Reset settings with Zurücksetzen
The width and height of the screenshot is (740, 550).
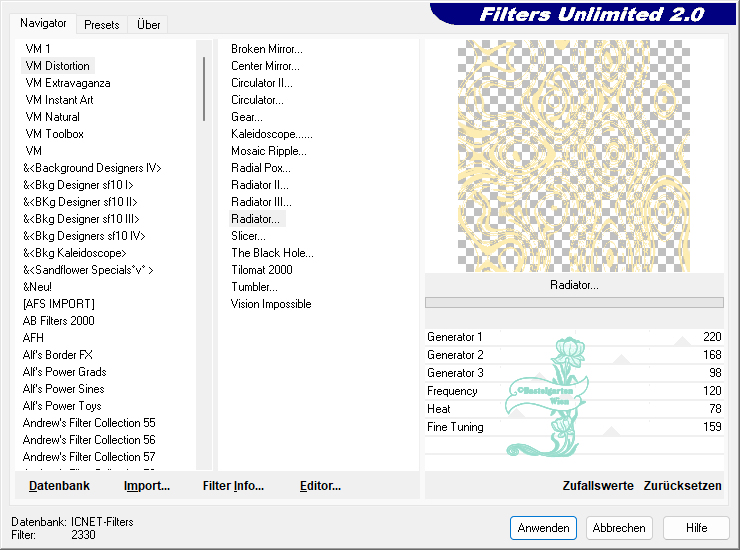click(x=682, y=486)
